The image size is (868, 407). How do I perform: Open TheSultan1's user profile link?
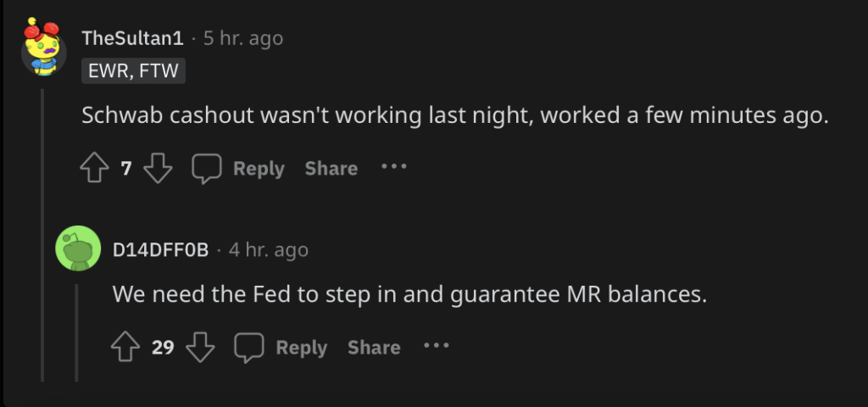pos(132,38)
